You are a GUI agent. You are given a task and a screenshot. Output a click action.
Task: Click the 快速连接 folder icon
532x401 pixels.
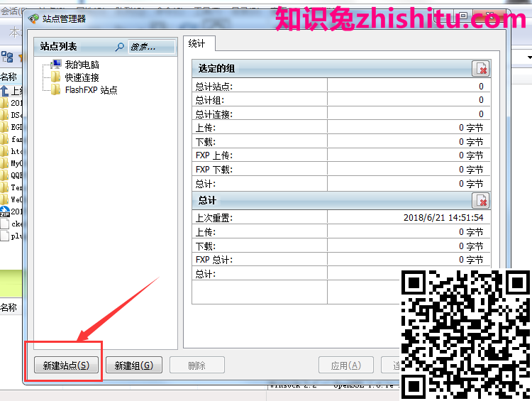coord(55,77)
